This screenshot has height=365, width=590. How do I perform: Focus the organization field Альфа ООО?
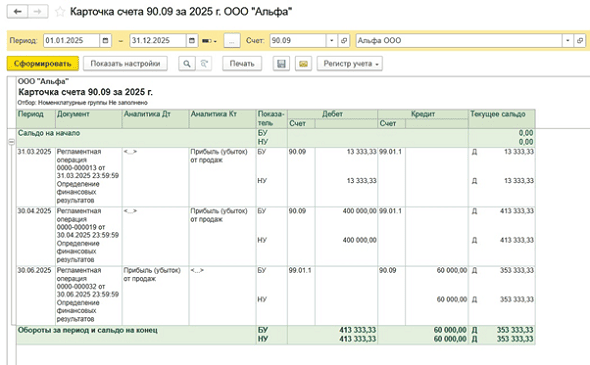coord(459,41)
